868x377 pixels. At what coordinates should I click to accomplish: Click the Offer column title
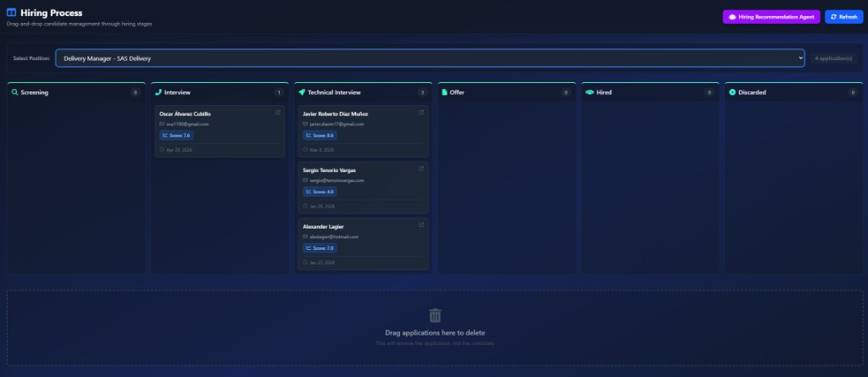tap(457, 92)
